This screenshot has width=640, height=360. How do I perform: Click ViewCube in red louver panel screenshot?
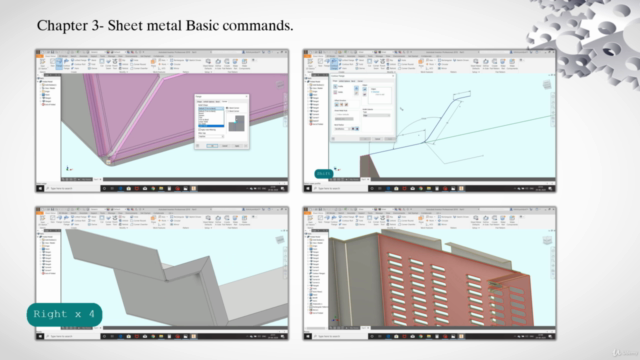(547, 240)
